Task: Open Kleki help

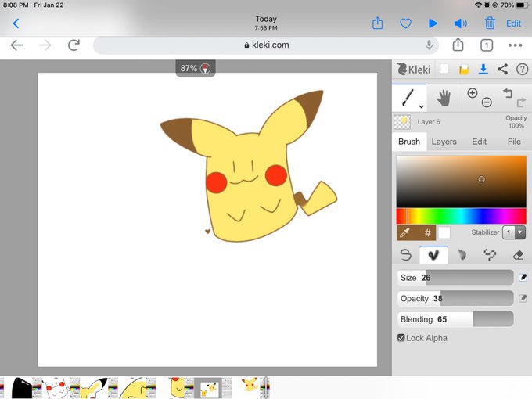Action: pos(522,69)
